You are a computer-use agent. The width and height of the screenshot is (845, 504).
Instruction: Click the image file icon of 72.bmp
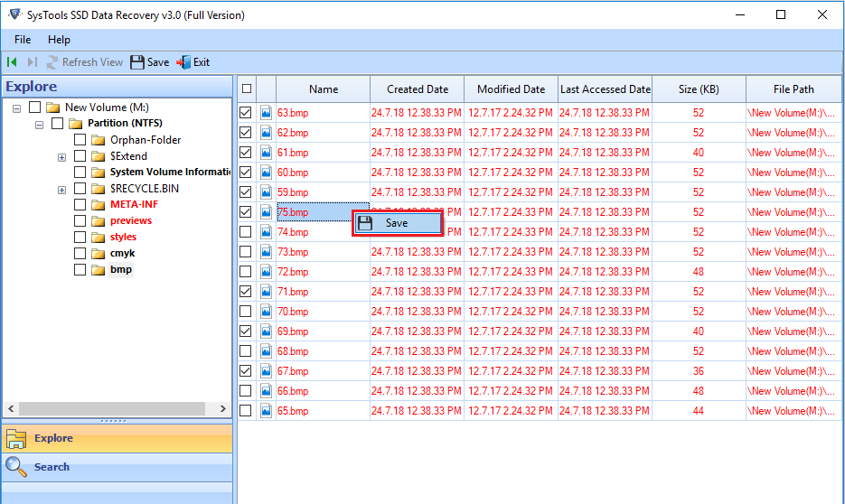point(267,272)
